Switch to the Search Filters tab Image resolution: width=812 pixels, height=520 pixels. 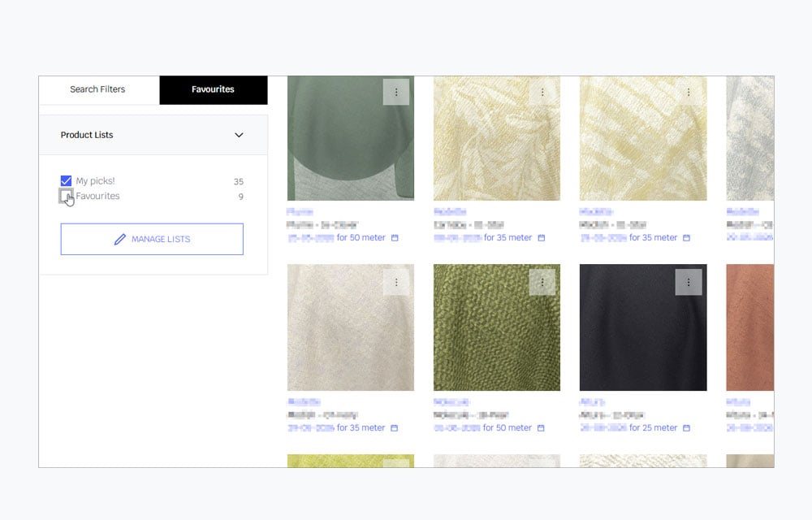[98, 89]
